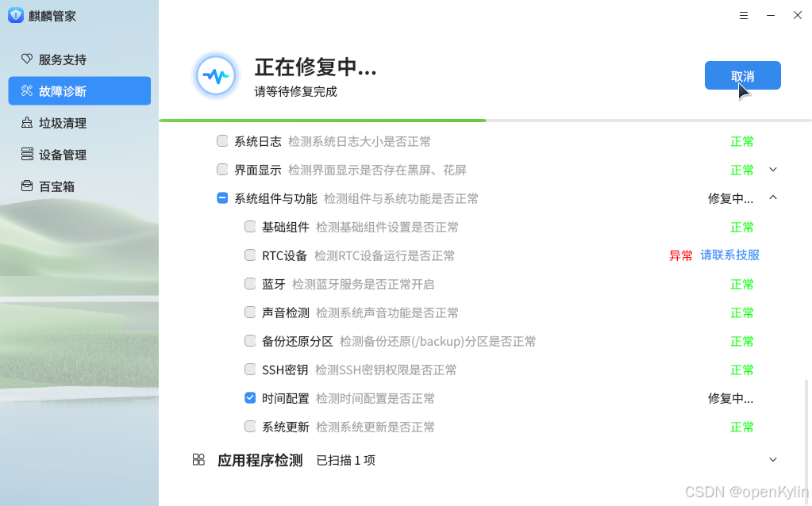Expand the 应用程序检测 section chevron
Image resolution: width=812 pixels, height=506 pixels.
tap(773, 459)
